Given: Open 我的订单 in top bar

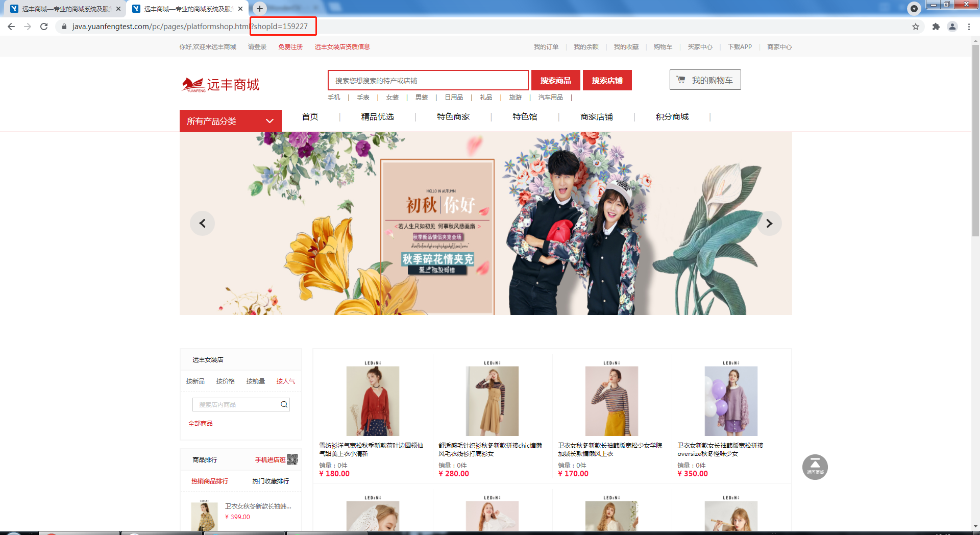Looking at the screenshot, I should click(546, 47).
